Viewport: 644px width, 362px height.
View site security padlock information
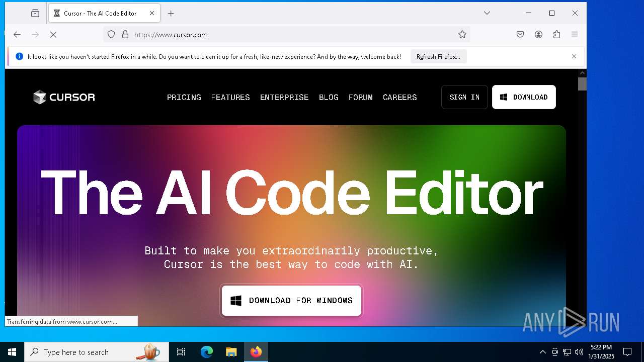pyautogui.click(x=125, y=35)
